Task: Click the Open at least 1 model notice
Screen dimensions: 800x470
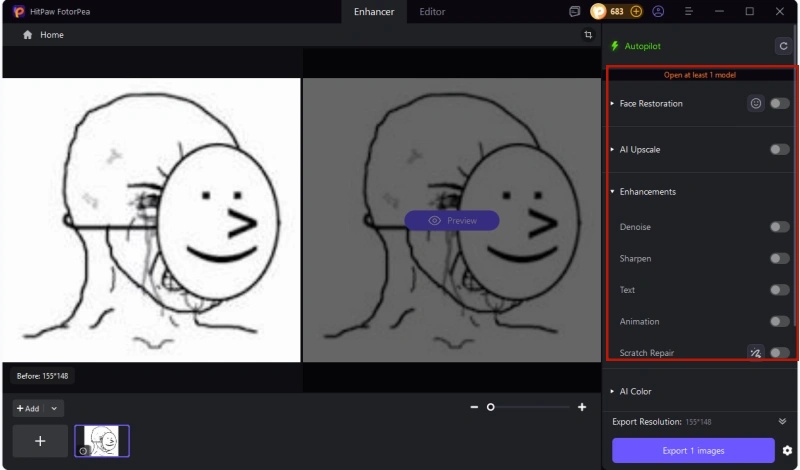Action: point(699,75)
